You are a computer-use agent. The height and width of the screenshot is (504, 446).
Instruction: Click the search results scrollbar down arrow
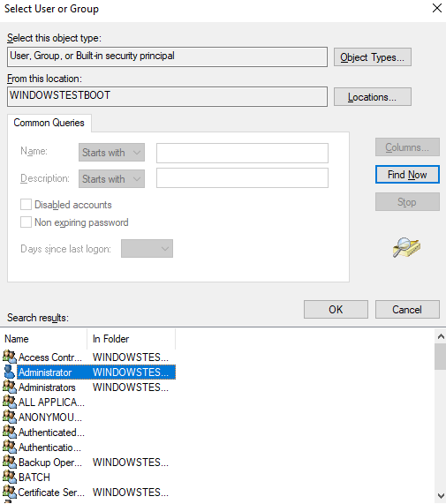pos(441,496)
